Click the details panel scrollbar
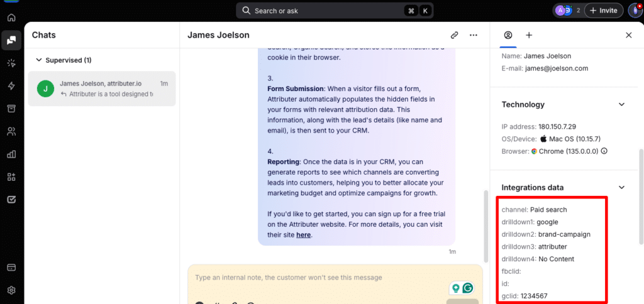 [641, 198]
